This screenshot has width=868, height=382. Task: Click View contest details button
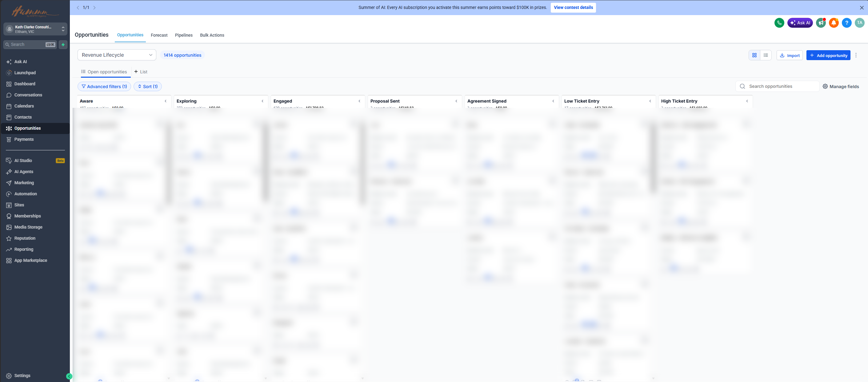click(x=573, y=7)
